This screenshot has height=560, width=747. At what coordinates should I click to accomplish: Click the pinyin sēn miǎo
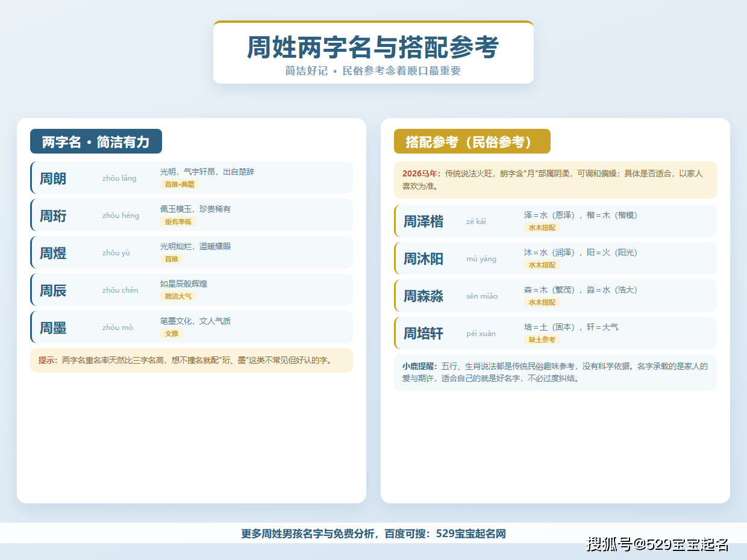(x=482, y=296)
